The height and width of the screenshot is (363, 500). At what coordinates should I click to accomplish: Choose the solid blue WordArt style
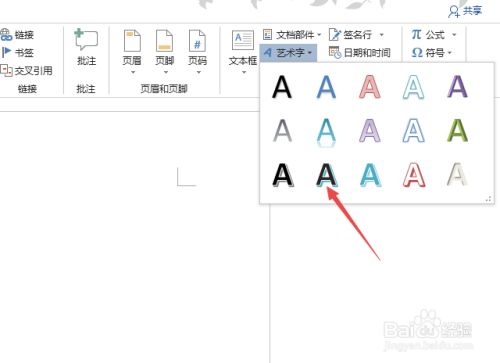coord(326,87)
